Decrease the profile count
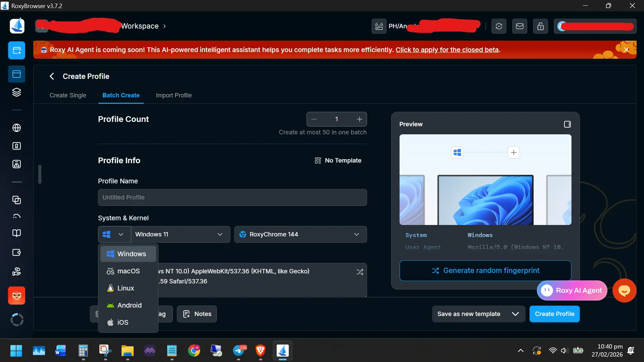This screenshot has height=362, width=644. tap(314, 119)
